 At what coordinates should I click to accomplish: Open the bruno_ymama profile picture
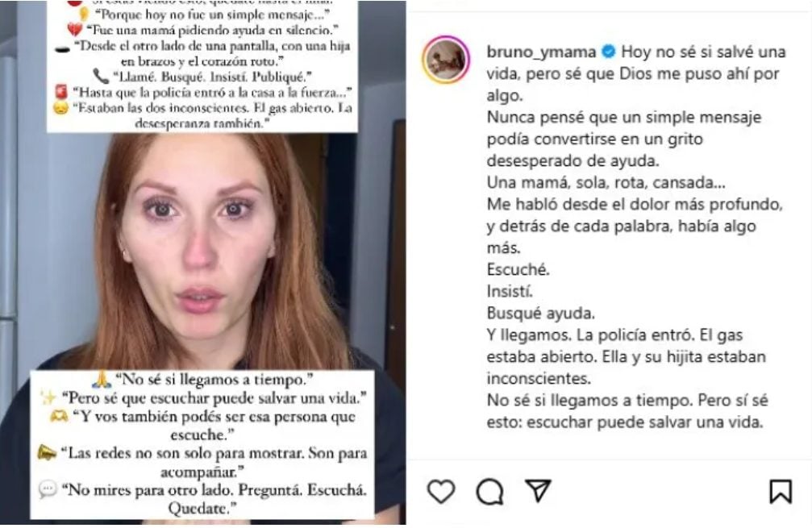point(446,60)
